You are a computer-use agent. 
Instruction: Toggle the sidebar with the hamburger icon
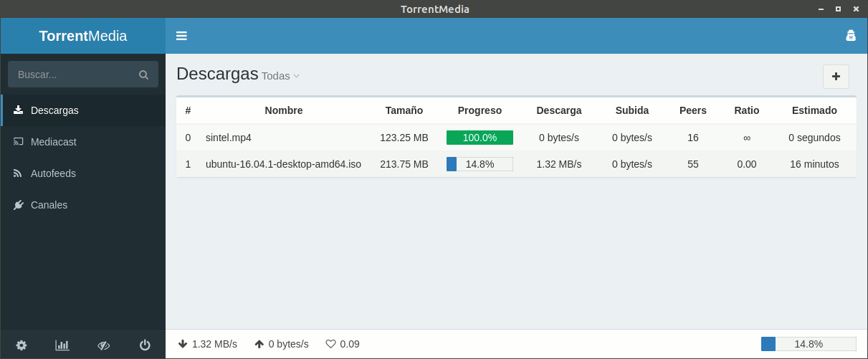point(181,36)
